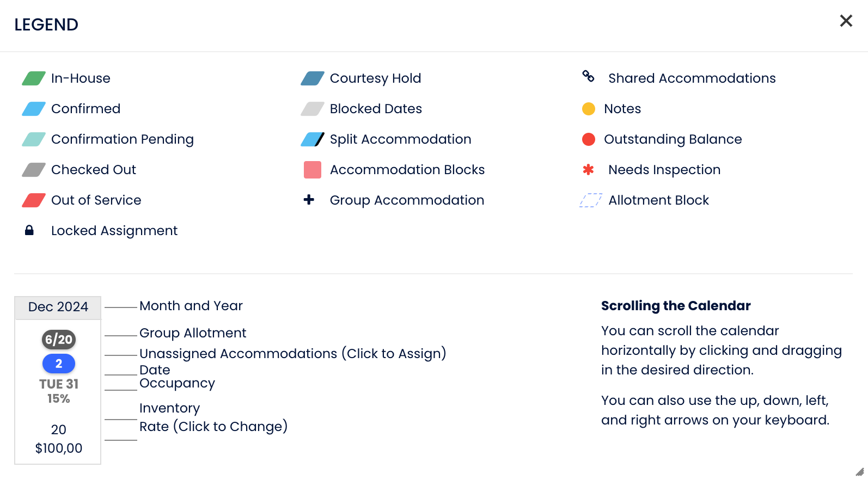Click the green In-House color swatch
This screenshot has width=868, height=480.
point(34,78)
